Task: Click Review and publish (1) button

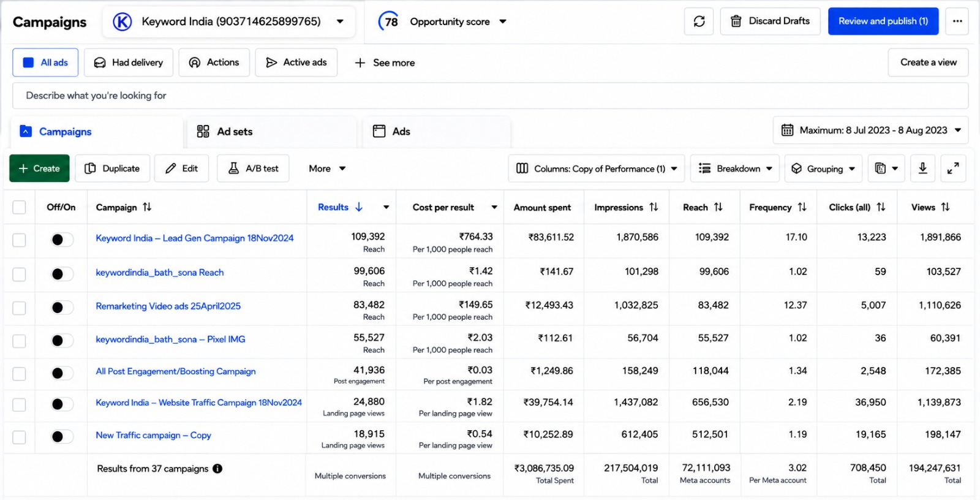Action: pyautogui.click(x=883, y=21)
